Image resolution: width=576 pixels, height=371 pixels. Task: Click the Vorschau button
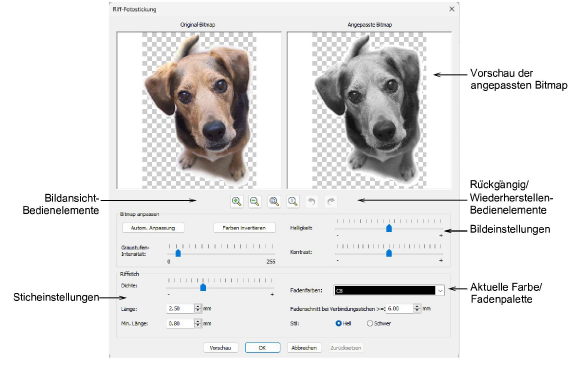click(x=220, y=348)
